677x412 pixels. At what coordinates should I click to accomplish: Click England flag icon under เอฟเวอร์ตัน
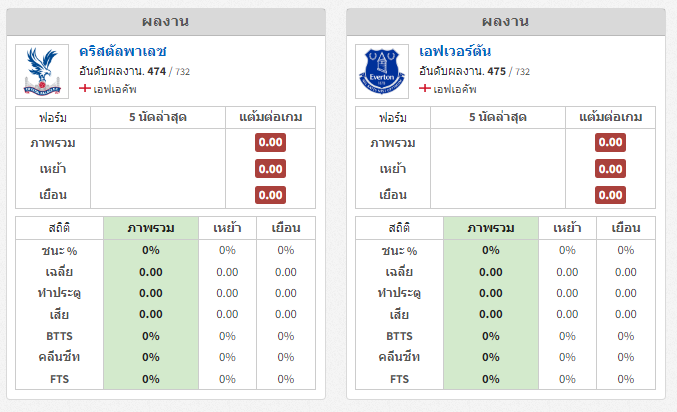pyautogui.click(x=425, y=89)
